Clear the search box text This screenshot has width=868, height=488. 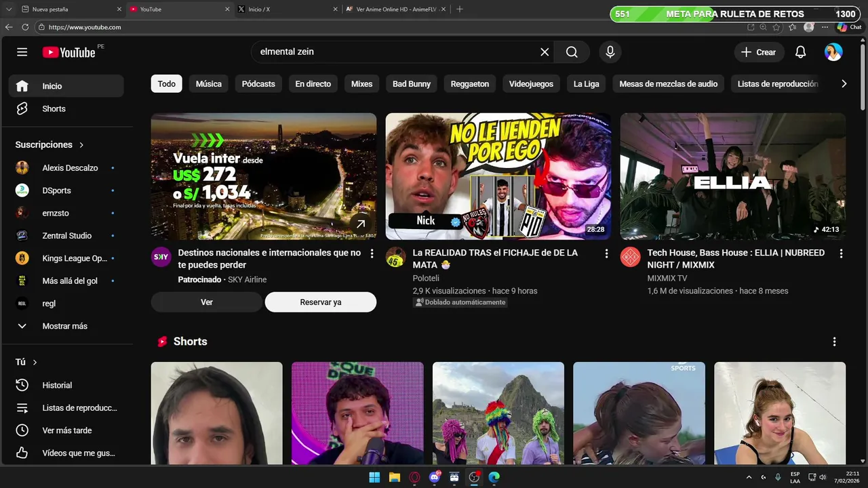point(545,52)
